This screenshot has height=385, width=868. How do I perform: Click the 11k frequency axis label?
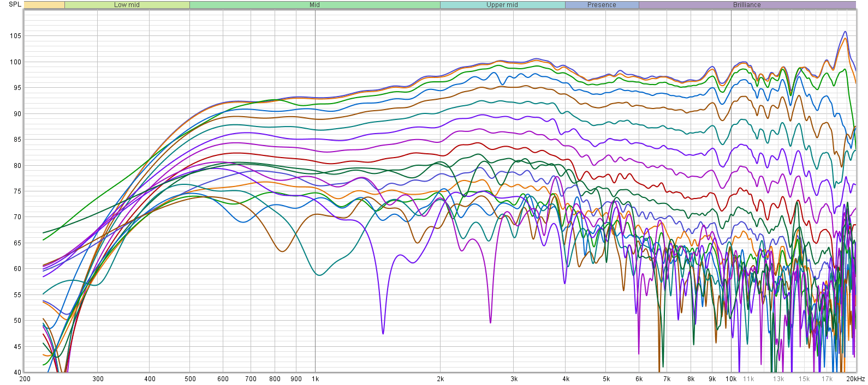748,379
